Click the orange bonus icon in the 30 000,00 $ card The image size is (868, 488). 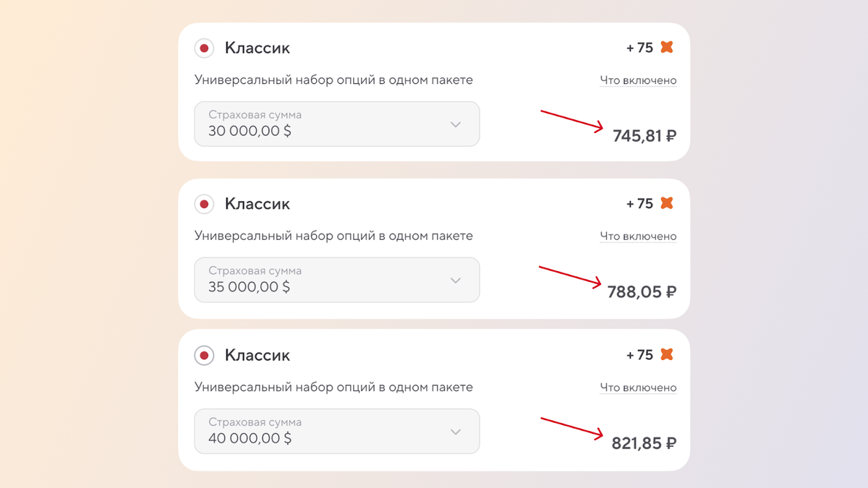tap(667, 48)
